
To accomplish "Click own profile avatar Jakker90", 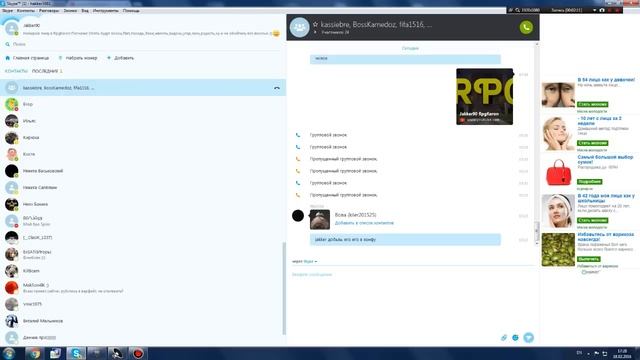I will 12,29.
